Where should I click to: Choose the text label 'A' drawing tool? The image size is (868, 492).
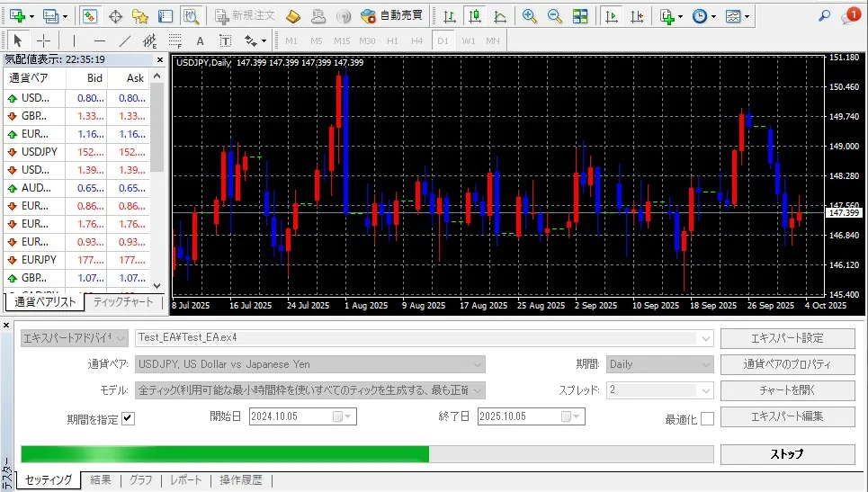click(200, 40)
